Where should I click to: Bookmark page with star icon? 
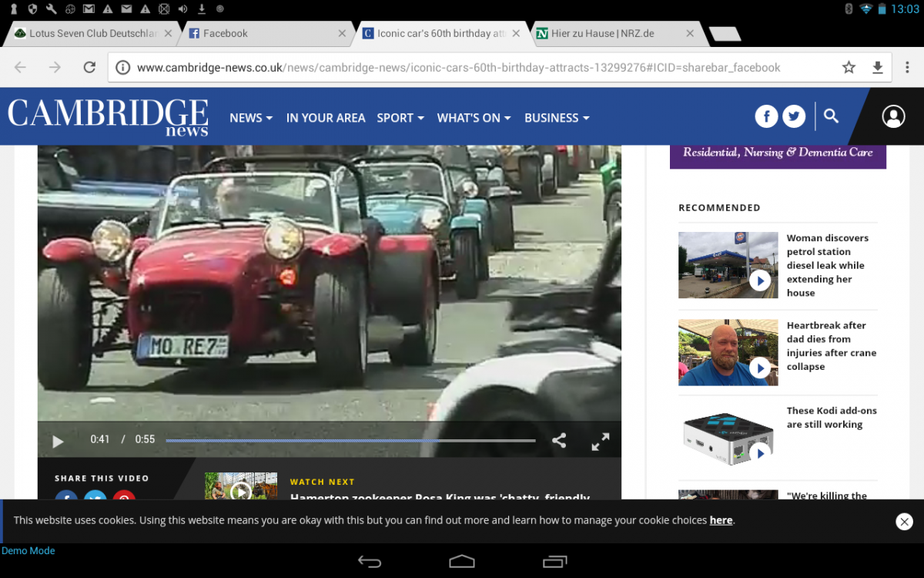(x=849, y=68)
